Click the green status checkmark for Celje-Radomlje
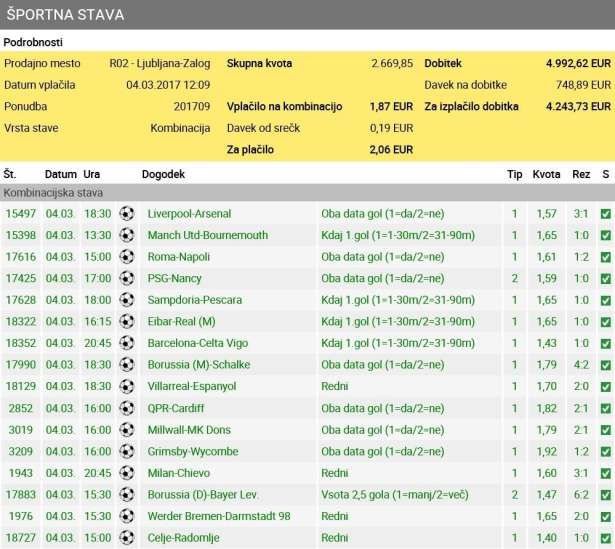 point(606,538)
